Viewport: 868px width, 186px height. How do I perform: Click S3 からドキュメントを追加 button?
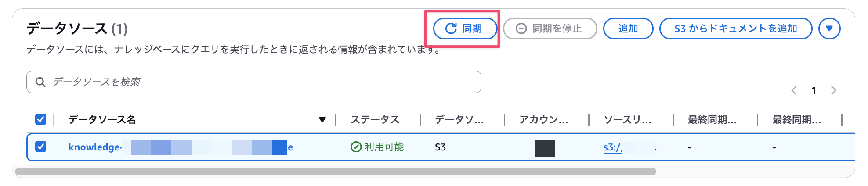click(x=736, y=29)
